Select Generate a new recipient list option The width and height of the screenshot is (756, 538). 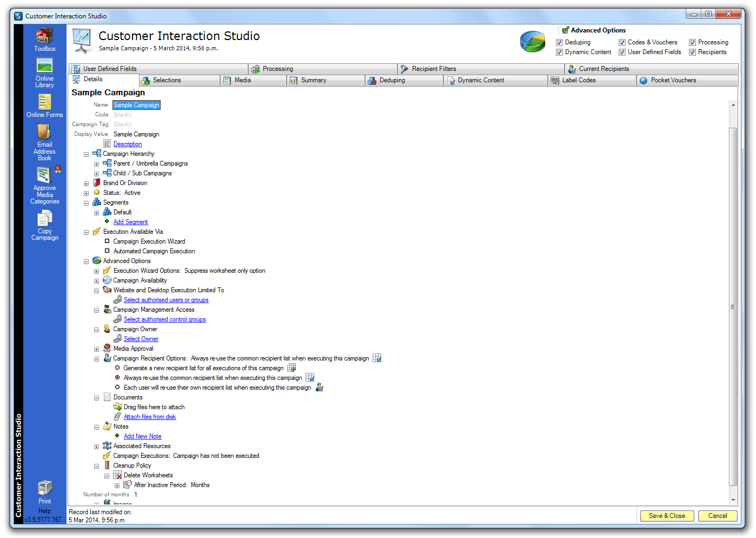[117, 368]
